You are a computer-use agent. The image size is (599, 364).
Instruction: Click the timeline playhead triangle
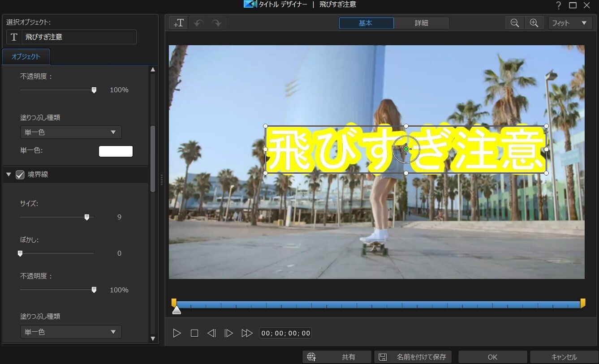tap(177, 310)
